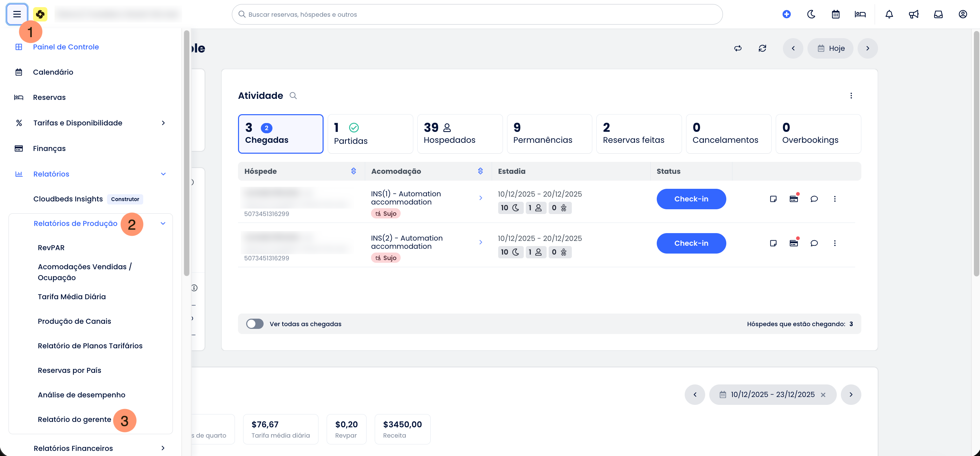Click message bubble icon for INS(1) row
Screen dimensions: 980x456
point(814,199)
